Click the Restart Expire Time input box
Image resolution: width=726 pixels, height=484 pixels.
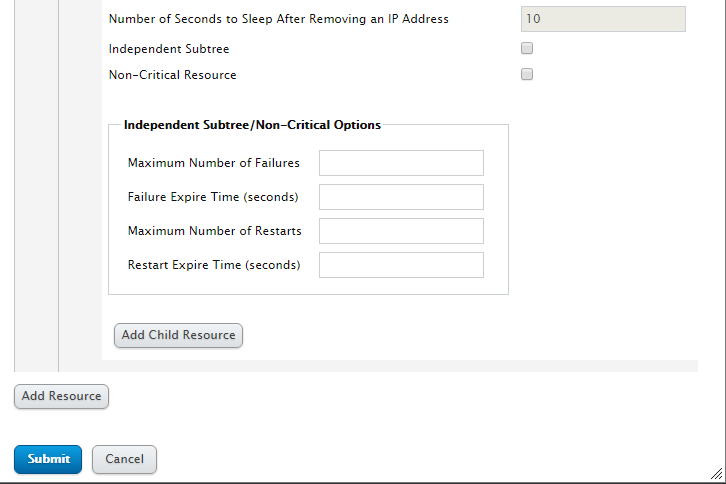pos(401,265)
